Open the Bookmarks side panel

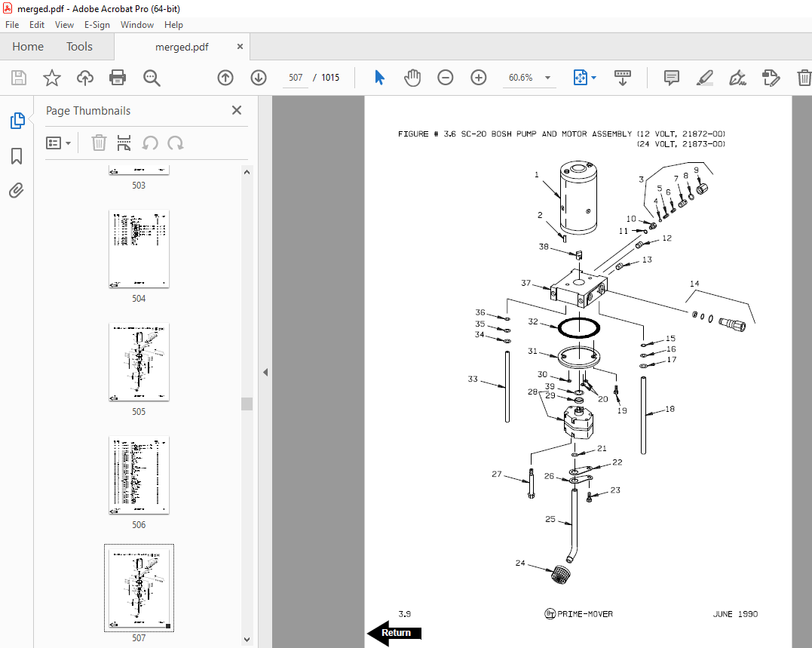[17, 156]
